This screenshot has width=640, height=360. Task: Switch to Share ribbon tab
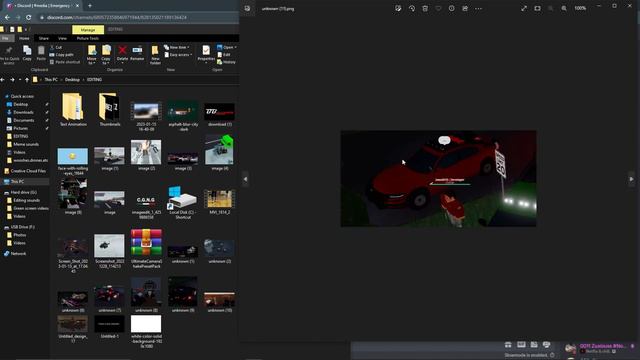pyautogui.click(x=44, y=38)
